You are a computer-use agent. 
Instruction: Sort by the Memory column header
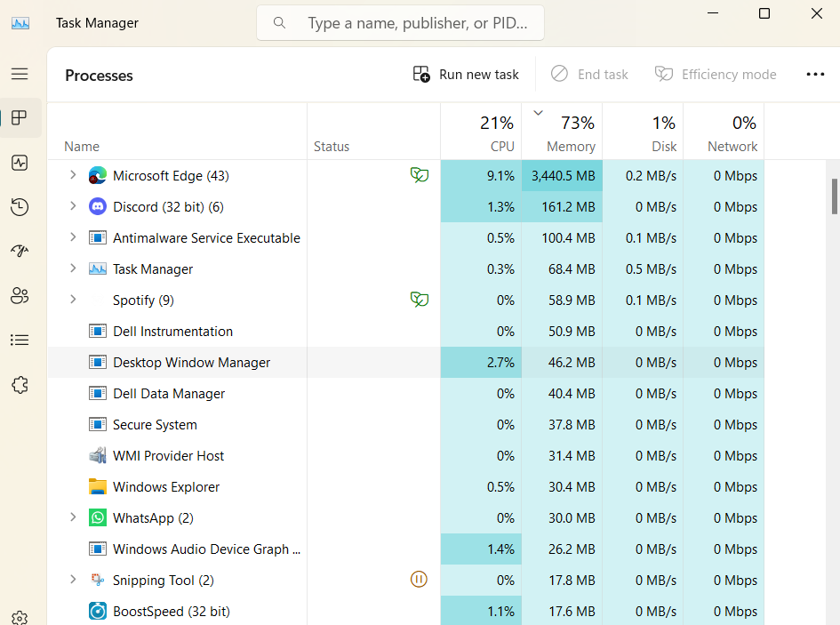(562, 133)
